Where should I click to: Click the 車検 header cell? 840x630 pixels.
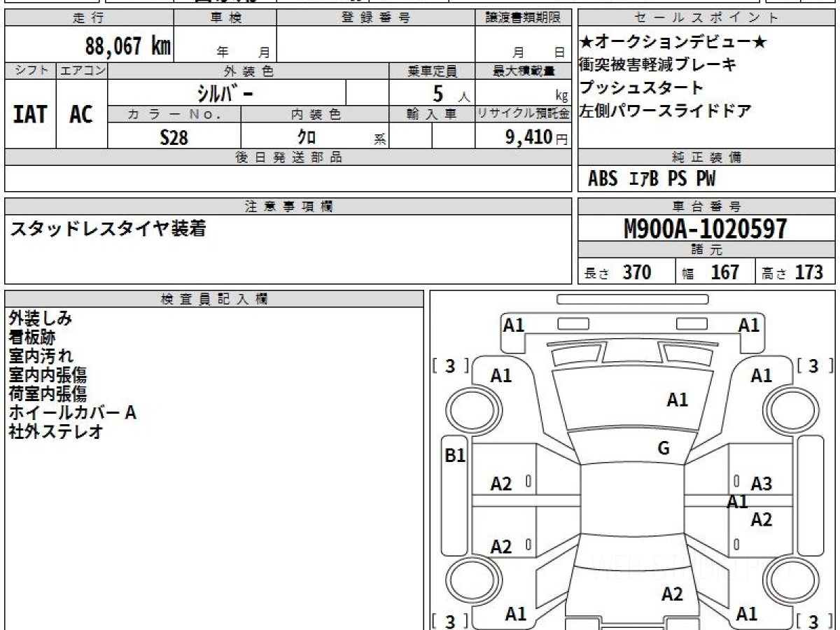225,18
